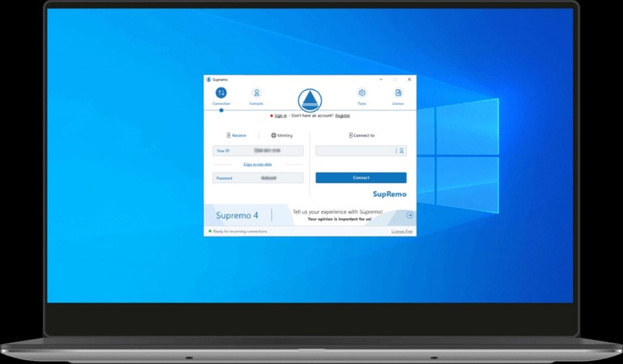Image resolution: width=623 pixels, height=364 pixels.
Task: Click the Supremo sailboat logo
Action: (310, 100)
